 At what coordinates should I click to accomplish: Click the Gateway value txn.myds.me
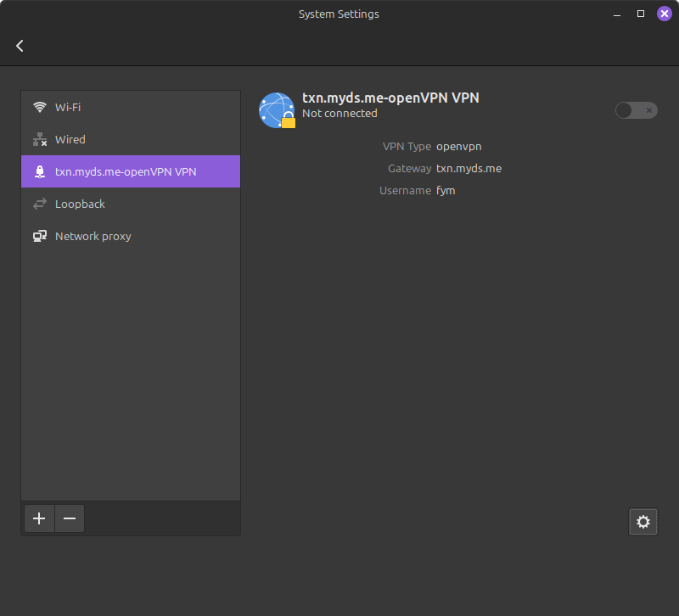tap(469, 168)
